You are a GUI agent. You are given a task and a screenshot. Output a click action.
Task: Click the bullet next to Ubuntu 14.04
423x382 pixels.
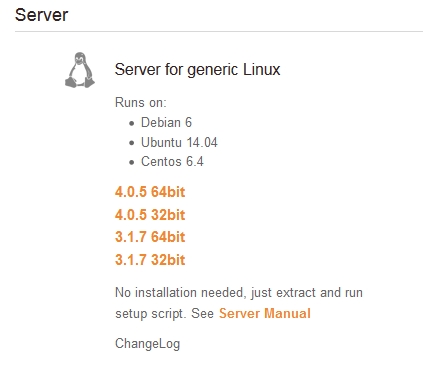point(132,143)
